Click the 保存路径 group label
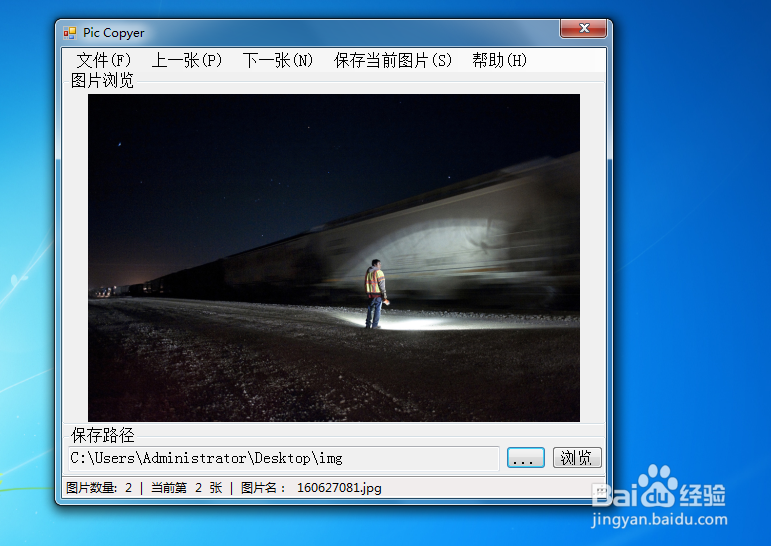Viewport: 771px width, 546px height. pyautogui.click(x=102, y=435)
